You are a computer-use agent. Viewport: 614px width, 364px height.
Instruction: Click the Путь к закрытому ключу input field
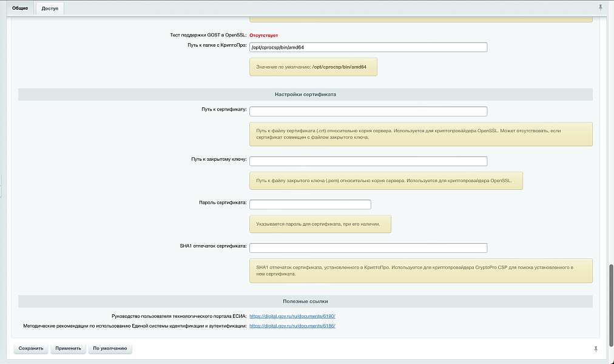pyautogui.click(x=368, y=161)
